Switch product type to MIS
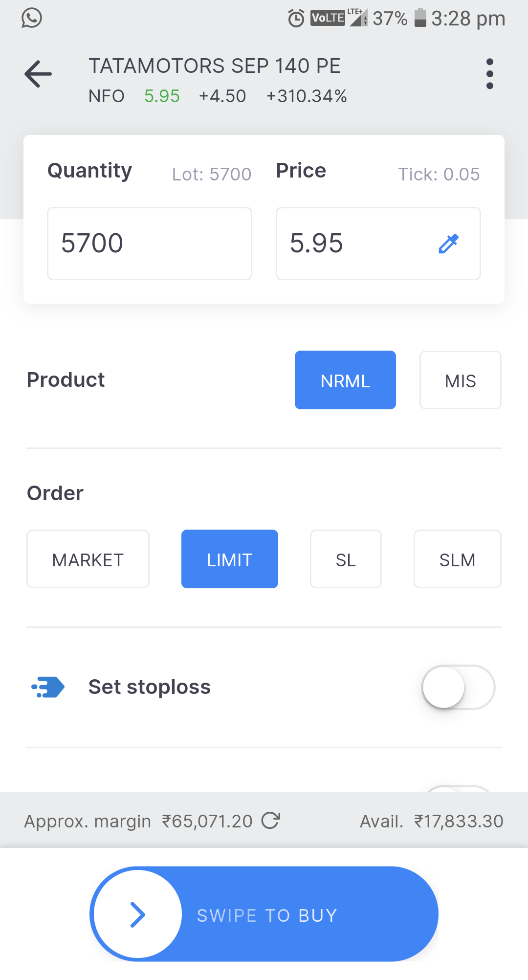The width and height of the screenshot is (528, 980). (460, 380)
